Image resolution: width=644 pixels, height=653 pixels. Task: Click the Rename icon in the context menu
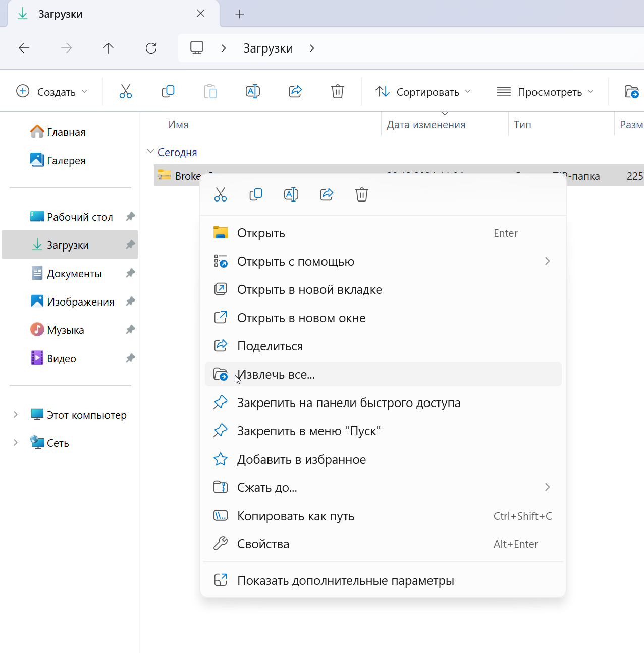click(291, 194)
